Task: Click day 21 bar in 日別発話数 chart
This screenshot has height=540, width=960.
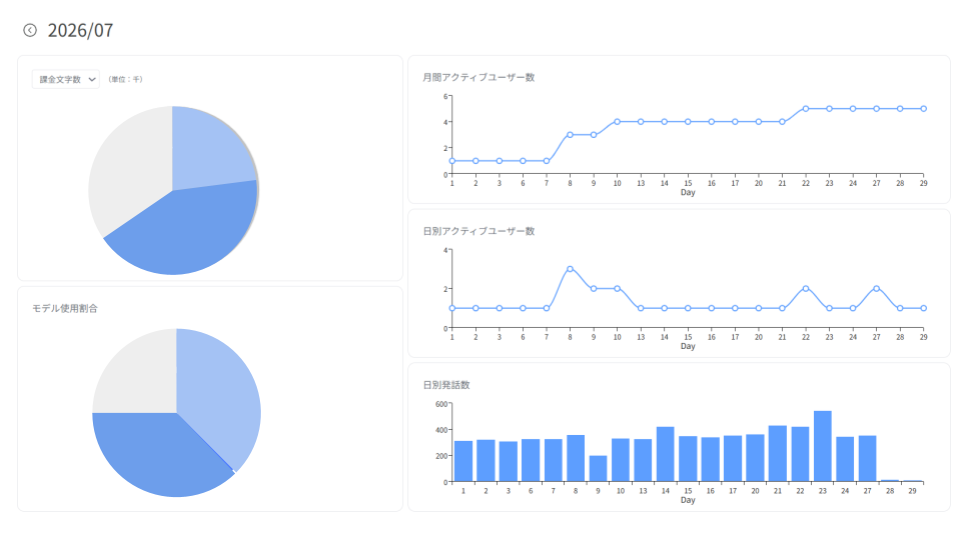Action: [x=778, y=454]
